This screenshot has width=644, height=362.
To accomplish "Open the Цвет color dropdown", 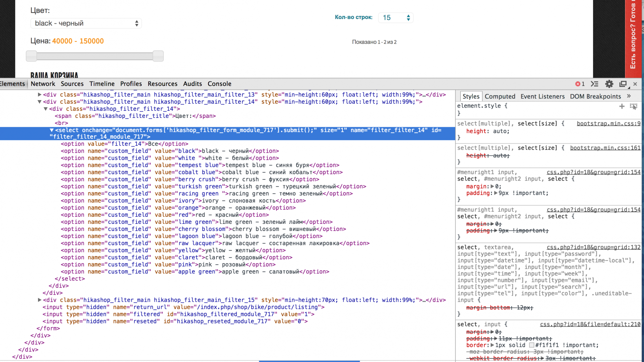I will point(86,23).
